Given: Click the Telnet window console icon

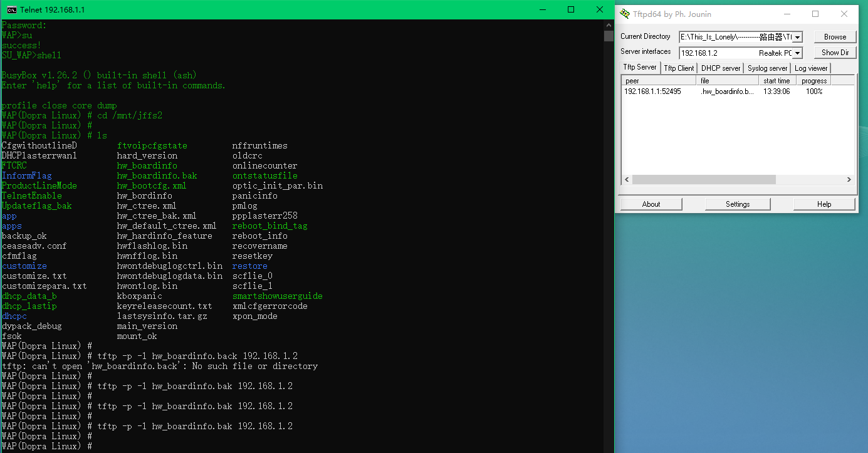Looking at the screenshot, I should [x=11, y=9].
